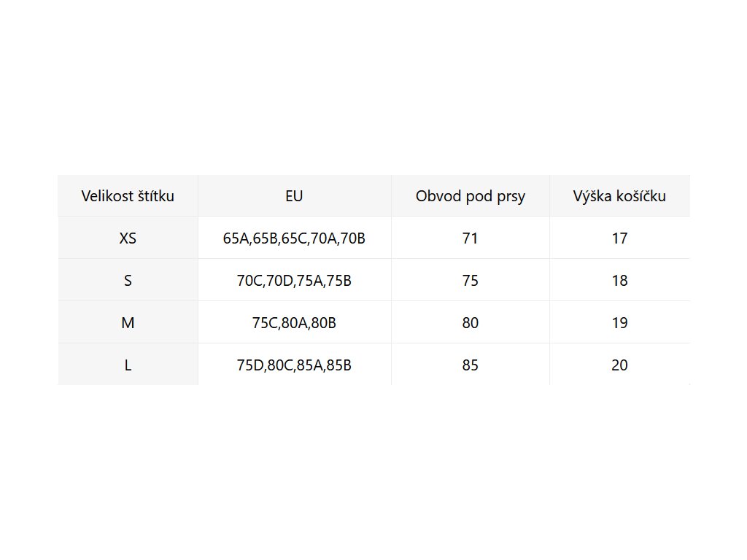Click underbust value 71 in XS row
Image resolution: width=747 pixels, height=560 pixels.
coord(471,238)
